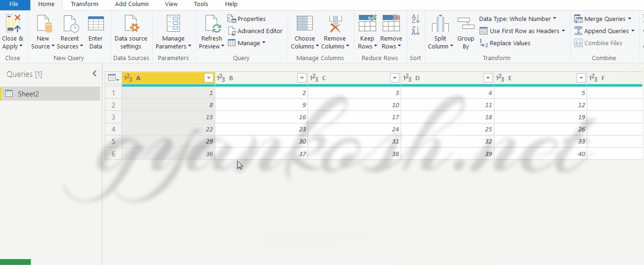Click the Choose Columns icon

point(305,24)
